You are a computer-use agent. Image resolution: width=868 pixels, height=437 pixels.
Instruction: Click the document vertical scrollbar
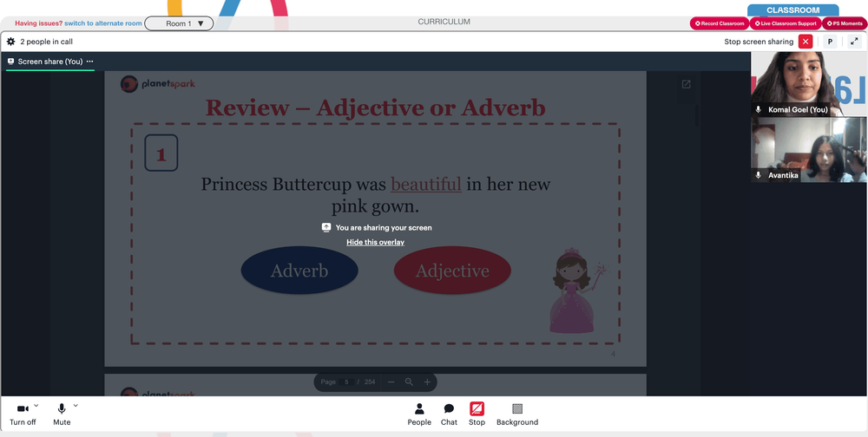point(697,115)
